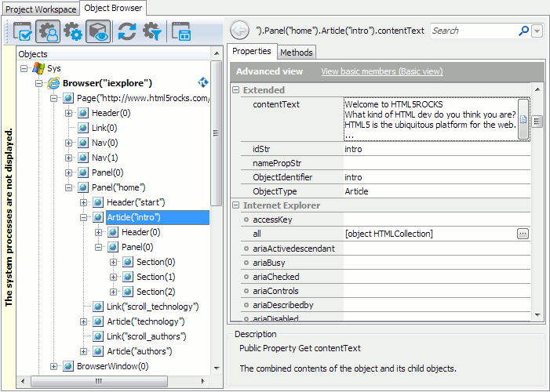Screen dimensions: 550x392
Task: Open the Project Workspace tab
Action: [41, 9]
